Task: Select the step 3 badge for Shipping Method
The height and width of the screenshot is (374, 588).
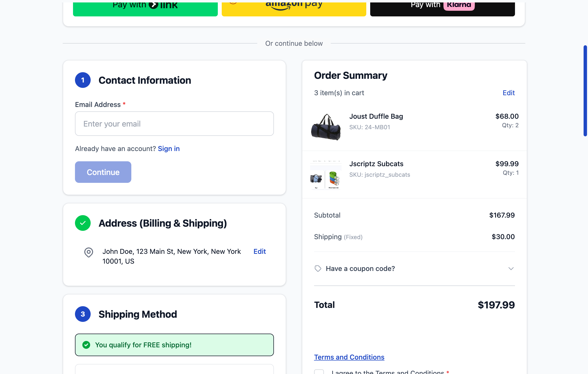Action: (83, 314)
